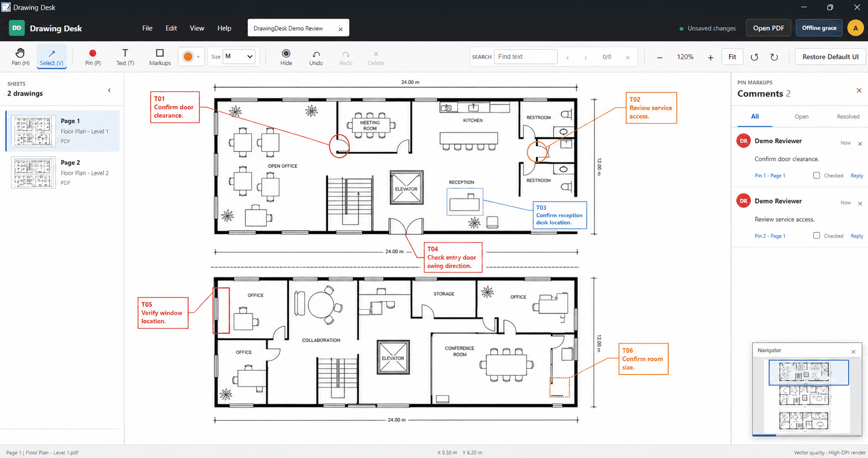Zoom in with the plus button
The height and width of the screenshot is (458, 868).
(x=710, y=57)
